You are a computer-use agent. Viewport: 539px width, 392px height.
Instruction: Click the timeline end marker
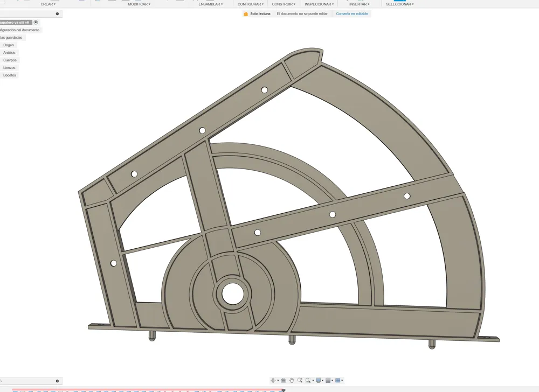284,390
